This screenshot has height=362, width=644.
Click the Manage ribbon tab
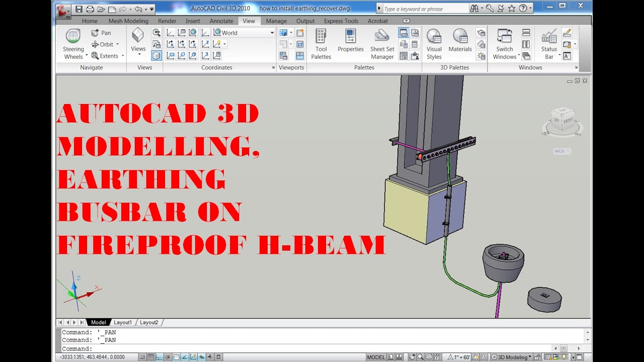point(276,21)
